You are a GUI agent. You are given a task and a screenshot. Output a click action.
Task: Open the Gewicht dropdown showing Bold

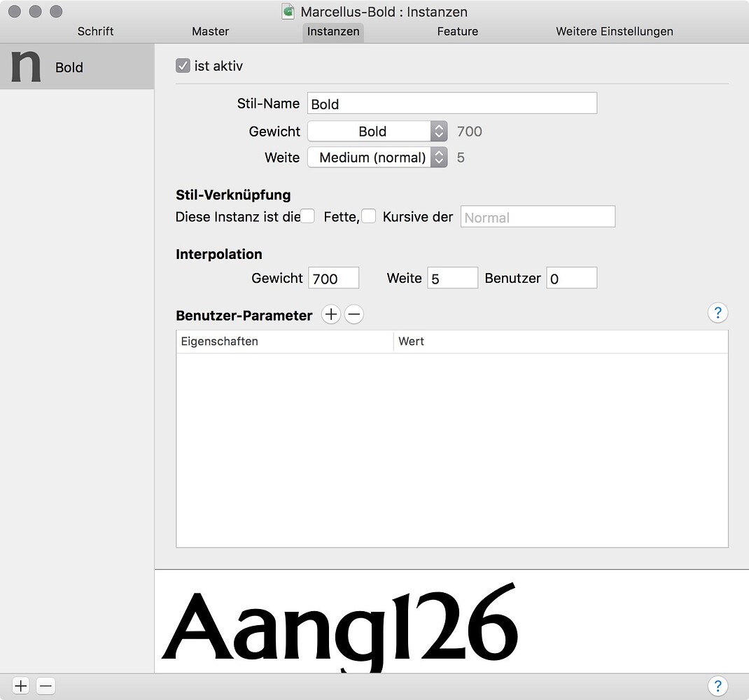coord(377,132)
